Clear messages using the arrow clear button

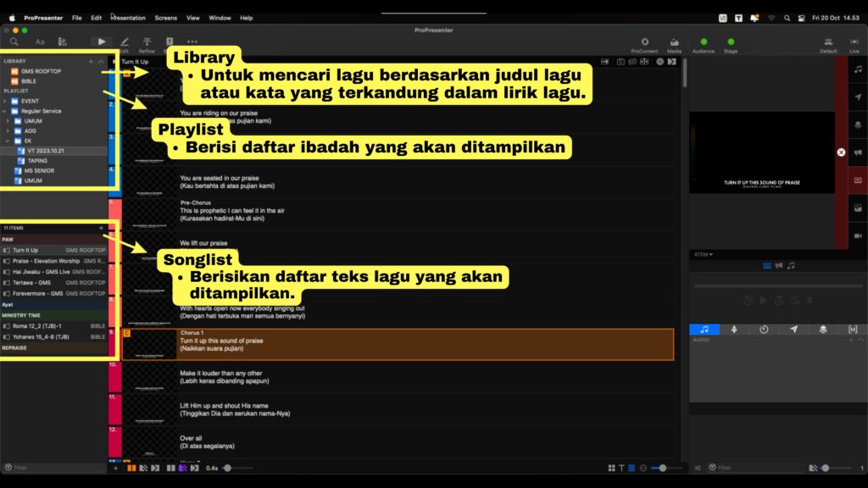click(x=858, y=97)
